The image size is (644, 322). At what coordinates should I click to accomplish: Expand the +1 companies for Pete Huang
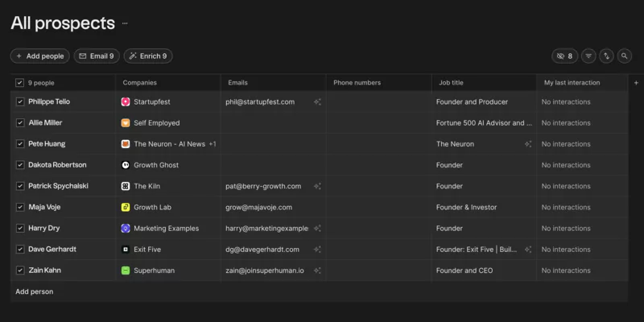[x=213, y=144]
